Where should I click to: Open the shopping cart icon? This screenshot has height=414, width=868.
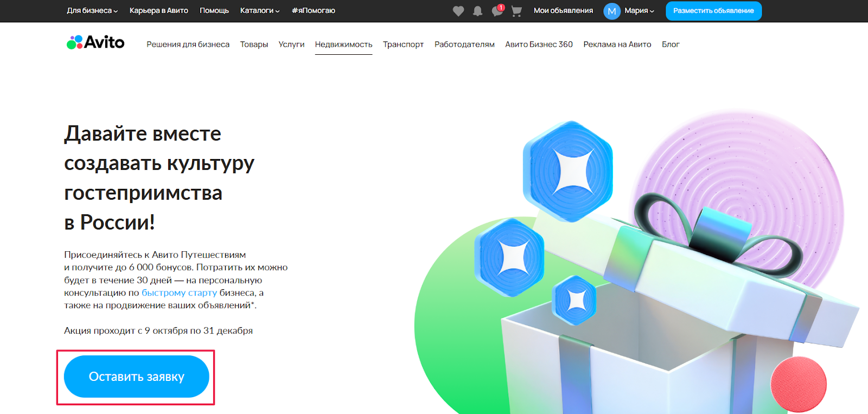point(516,11)
